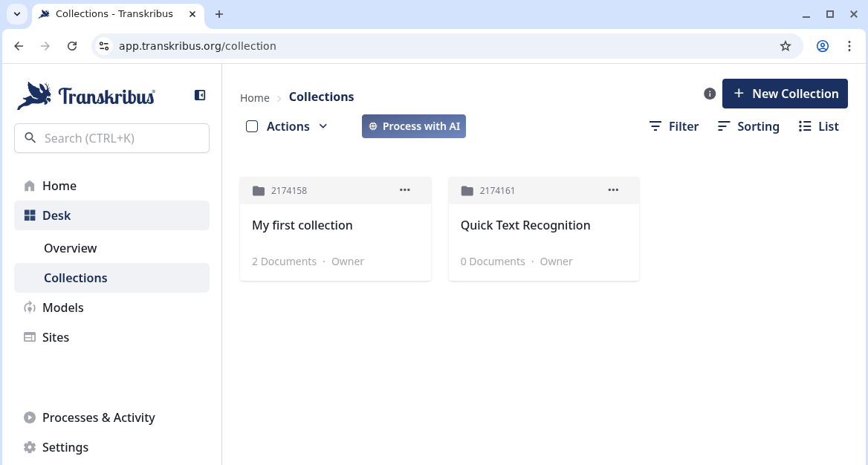Open the Chrome tab search dropdown arrow
Screen dimensions: 868x465
(x=17, y=14)
